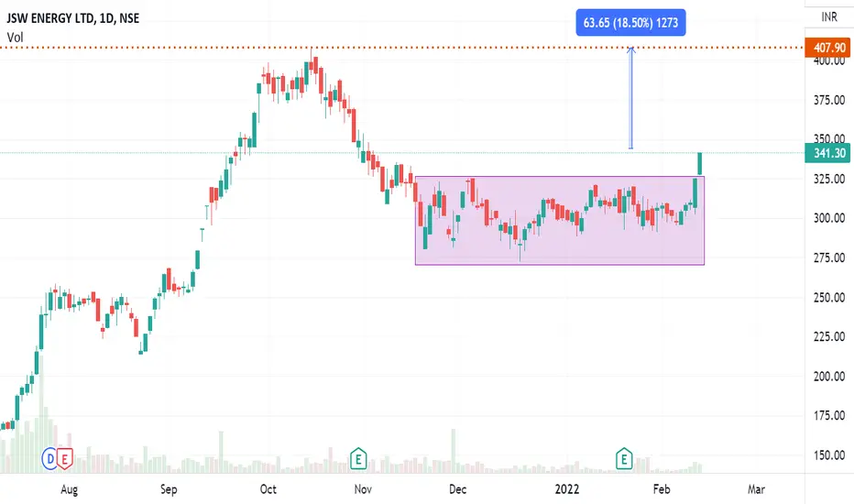Click the Mar label on time axis
Screen dimensions: 854x504
tap(756, 489)
